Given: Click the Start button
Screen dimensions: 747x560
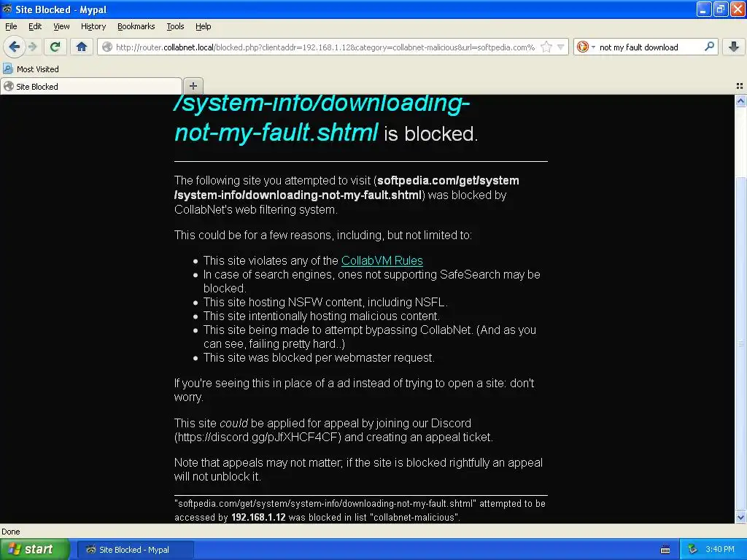Looking at the screenshot, I should (34, 549).
